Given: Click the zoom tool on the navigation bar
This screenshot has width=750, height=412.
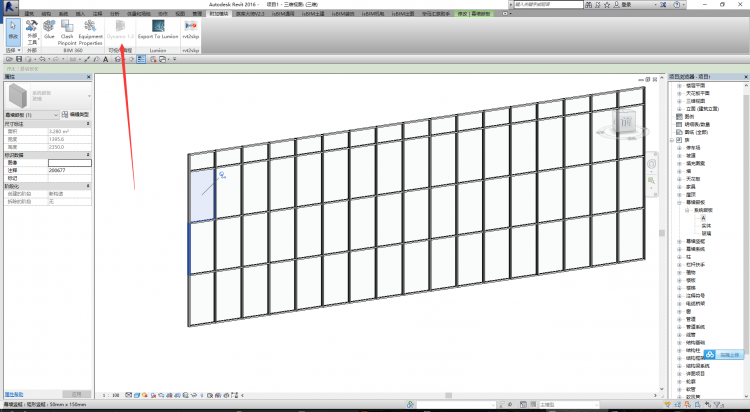Looking at the screenshot, I should tap(651, 181).
